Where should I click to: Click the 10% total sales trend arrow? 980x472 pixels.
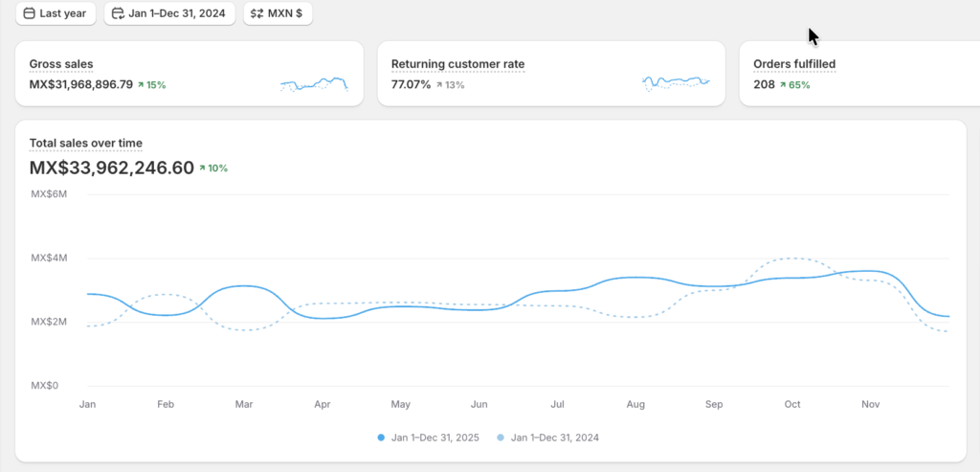tap(202, 169)
